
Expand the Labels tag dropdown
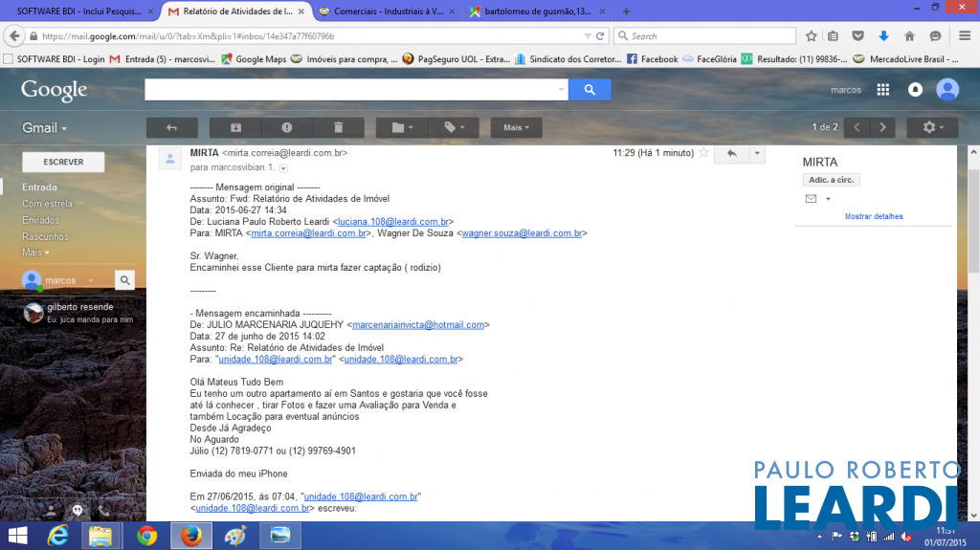(x=454, y=127)
